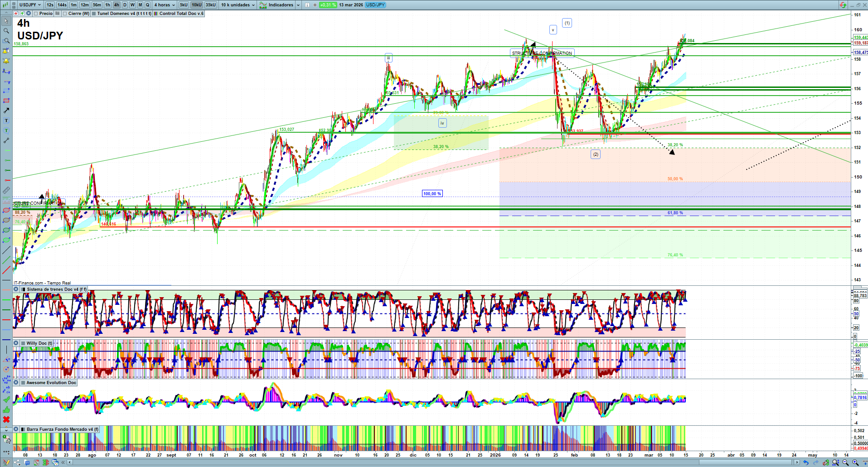Click the Indicadores button

pyautogui.click(x=281, y=5)
